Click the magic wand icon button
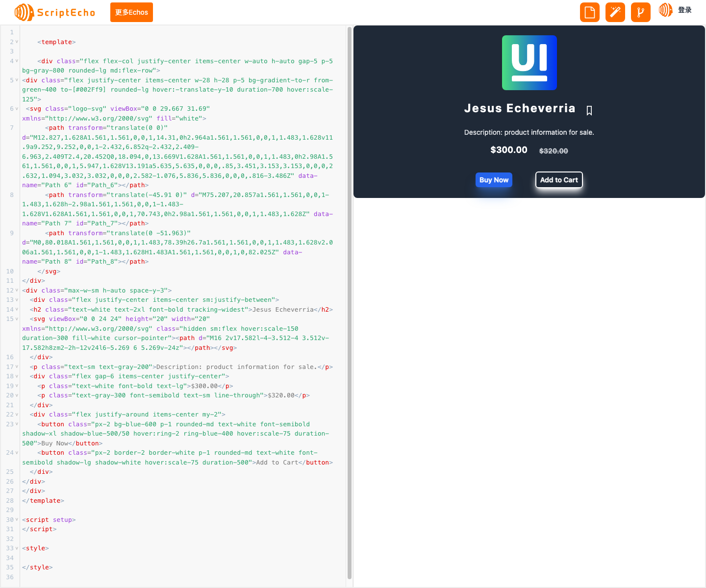 615,12
